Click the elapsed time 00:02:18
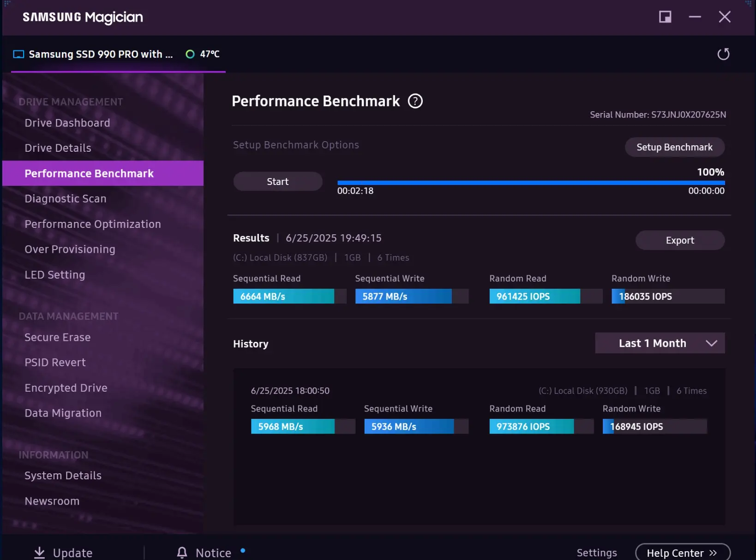 355,191
